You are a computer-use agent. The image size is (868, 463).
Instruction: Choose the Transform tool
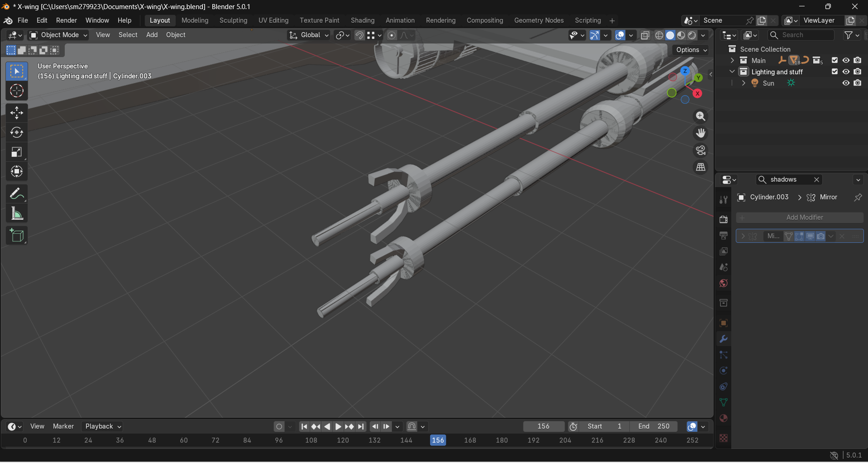tap(17, 172)
